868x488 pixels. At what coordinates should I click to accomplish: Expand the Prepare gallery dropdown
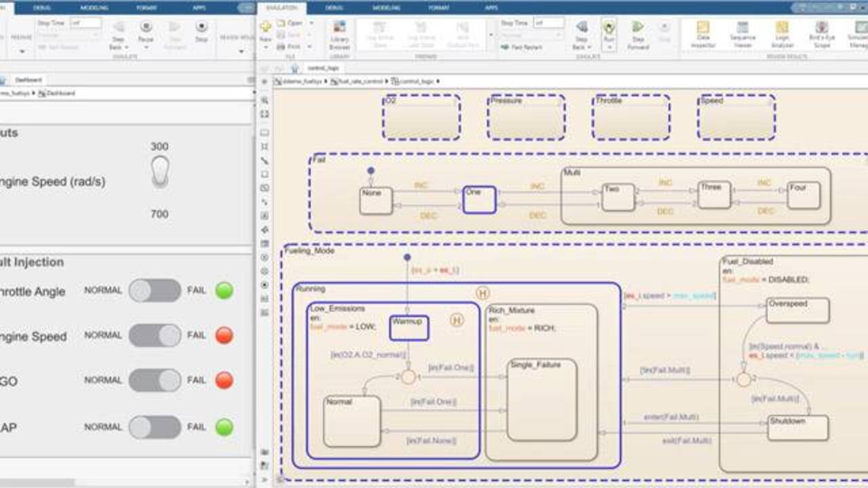[491, 34]
